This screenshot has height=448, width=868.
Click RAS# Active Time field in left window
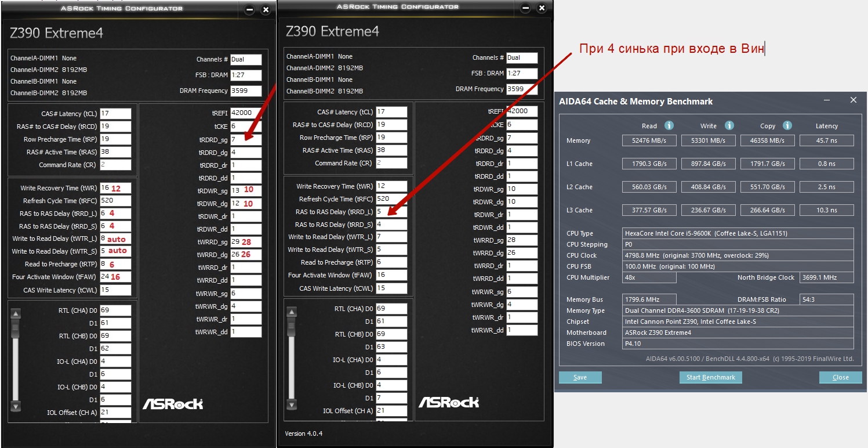pos(115,152)
